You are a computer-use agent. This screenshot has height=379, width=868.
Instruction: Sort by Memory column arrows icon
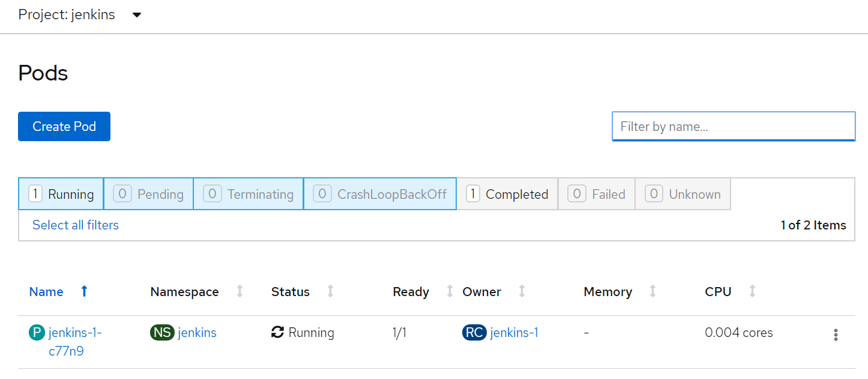[653, 291]
